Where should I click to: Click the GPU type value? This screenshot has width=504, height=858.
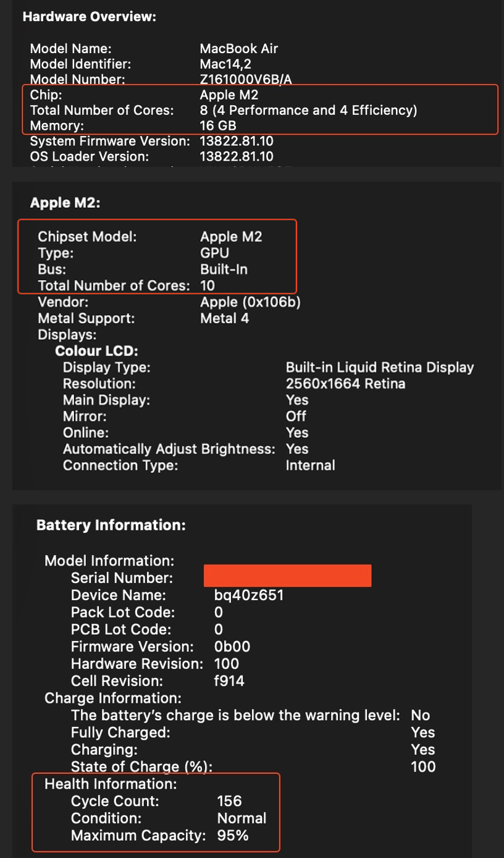[214, 253]
